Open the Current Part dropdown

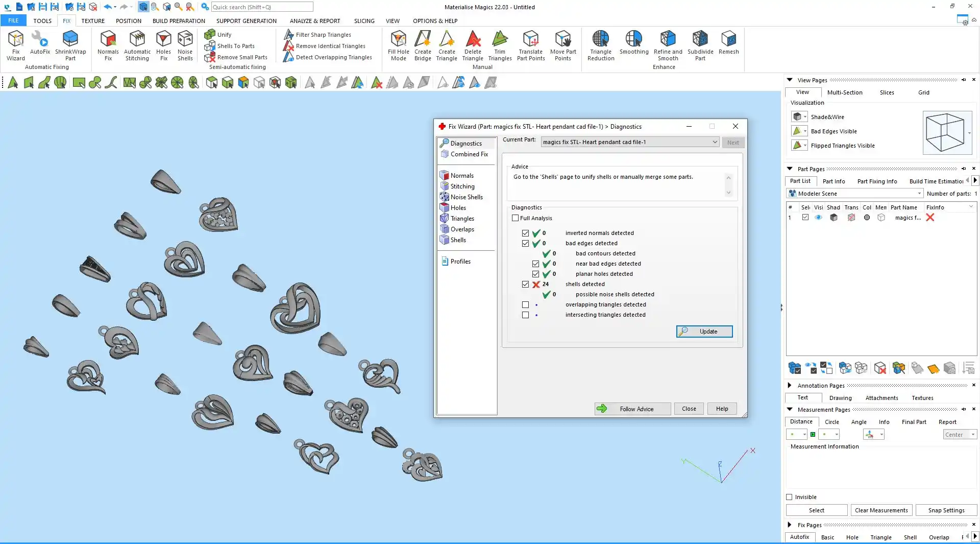click(x=715, y=142)
